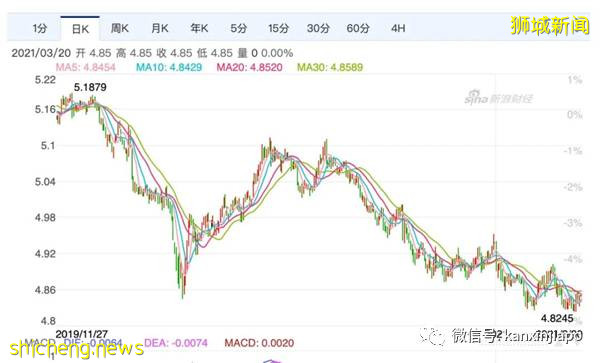Click the -1% right axis label
This screenshot has height=363, width=602.
tap(573, 151)
